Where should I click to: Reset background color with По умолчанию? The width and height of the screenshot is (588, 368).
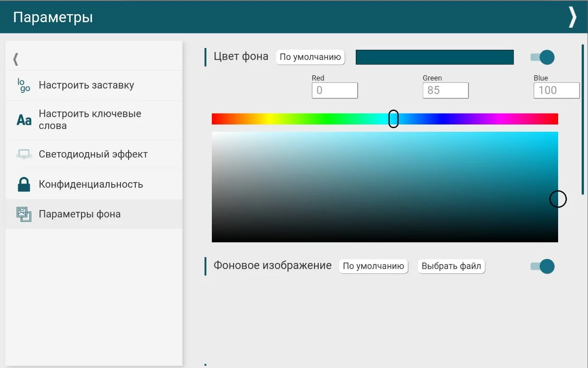click(x=310, y=57)
